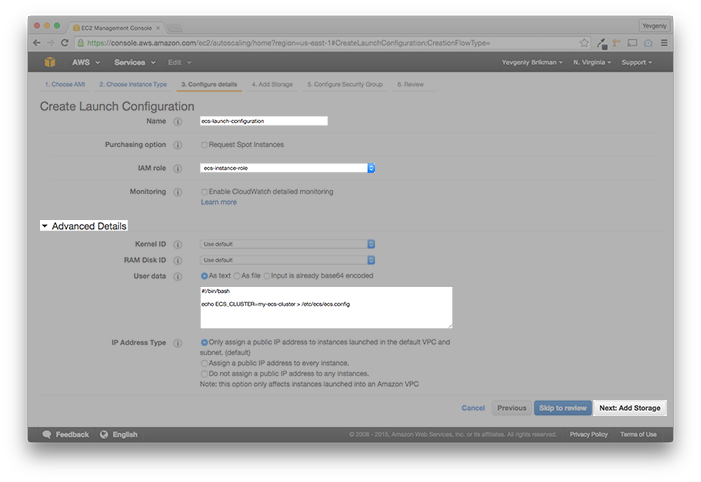Image resolution: width=701 pixels, height=482 pixels.
Task: Select default VPC public IP option
Action: 204,342
